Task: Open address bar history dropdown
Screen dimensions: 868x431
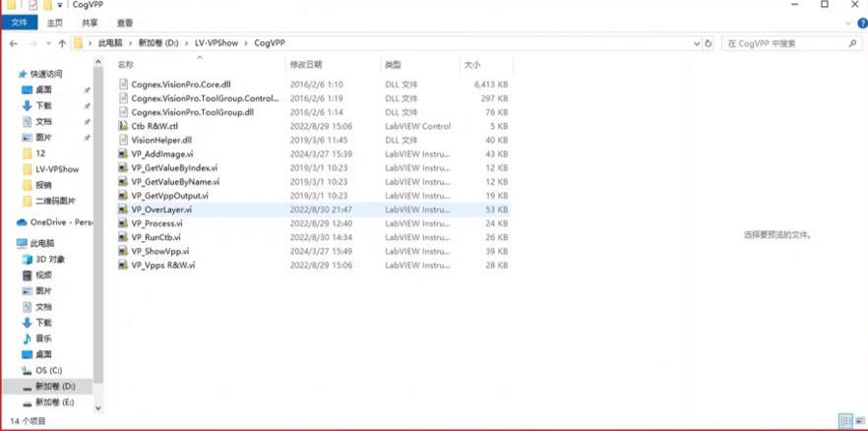Action: [x=697, y=43]
